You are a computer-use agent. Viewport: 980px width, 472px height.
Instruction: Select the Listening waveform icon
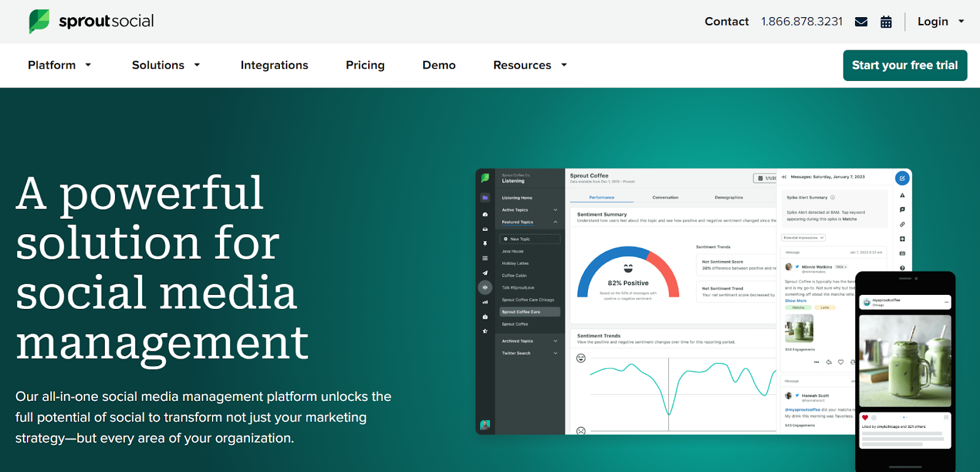click(485, 287)
